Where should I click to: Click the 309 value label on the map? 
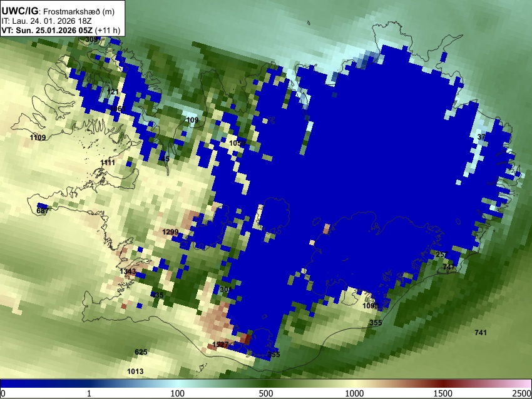coord(91,39)
